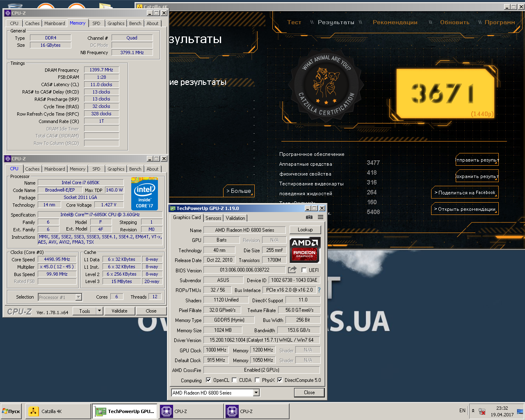Click the Lookup button in GPU-Z

pos(305,230)
